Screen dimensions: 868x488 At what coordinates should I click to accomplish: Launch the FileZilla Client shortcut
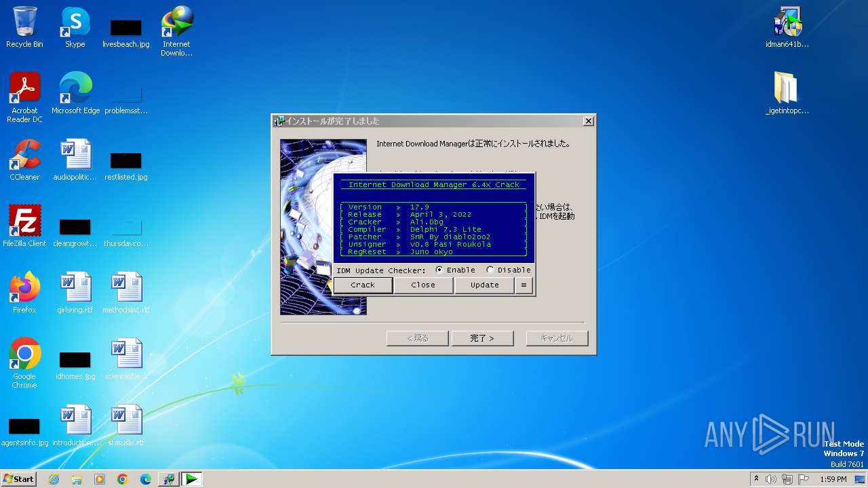(x=24, y=226)
